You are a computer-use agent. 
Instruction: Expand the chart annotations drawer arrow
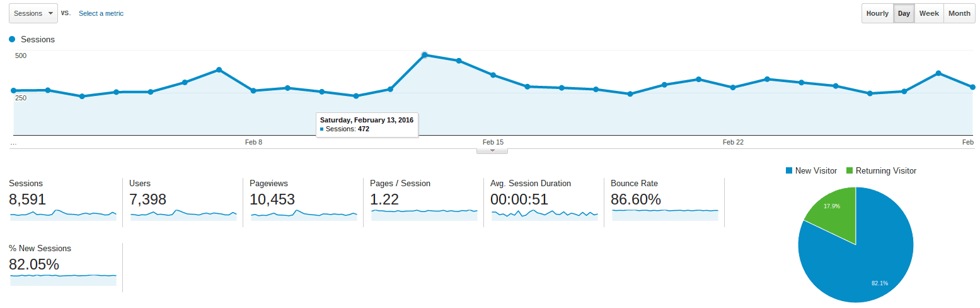pyautogui.click(x=492, y=151)
